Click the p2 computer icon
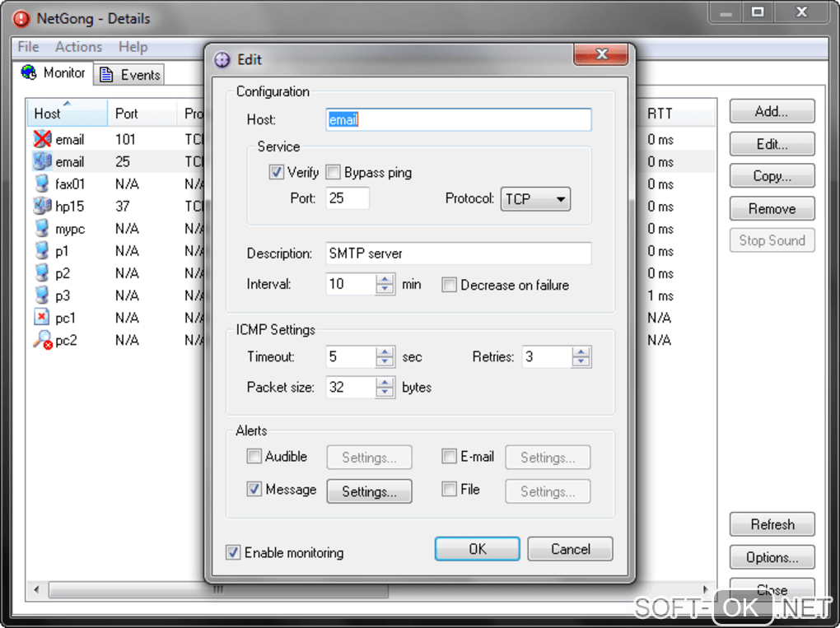Viewport: 840px width, 628px height. 42,273
